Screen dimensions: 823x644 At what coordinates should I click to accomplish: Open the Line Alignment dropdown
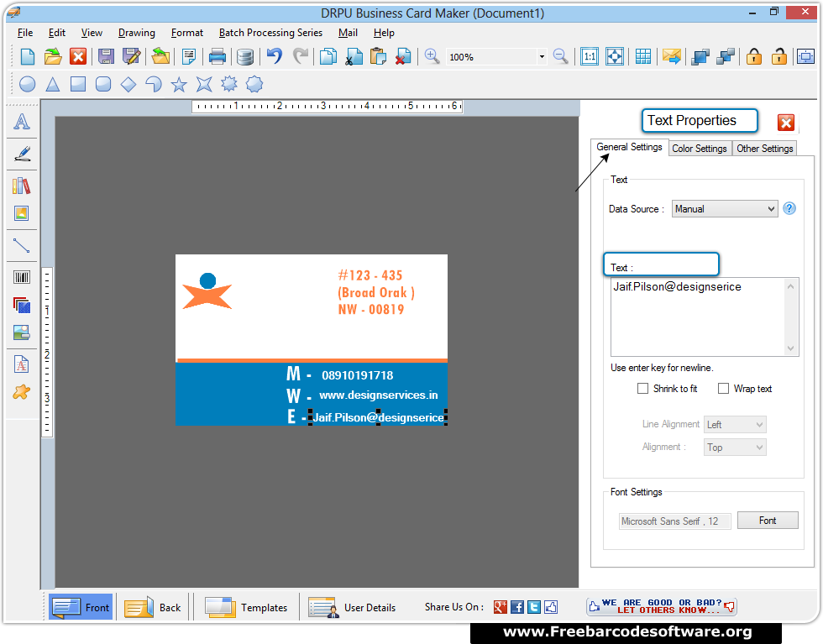735,424
